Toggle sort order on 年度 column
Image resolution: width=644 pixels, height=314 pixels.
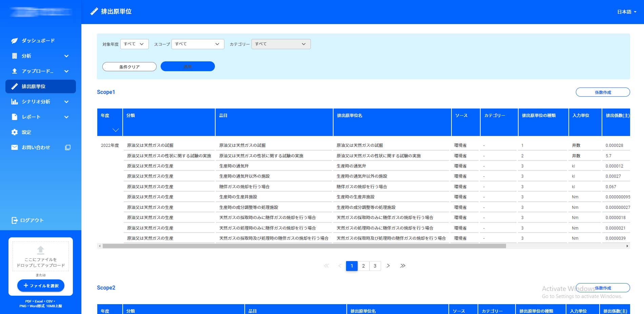coord(116,130)
